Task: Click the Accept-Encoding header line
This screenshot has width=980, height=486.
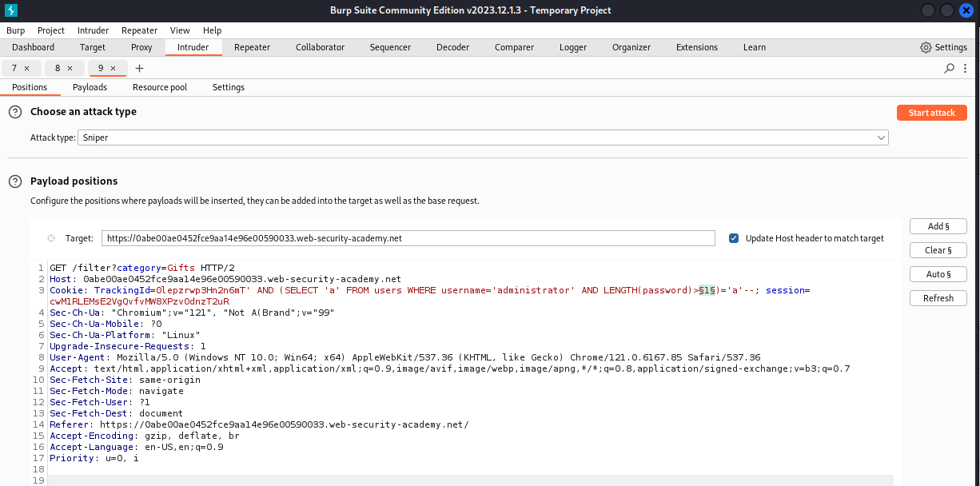Action: pyautogui.click(x=145, y=436)
